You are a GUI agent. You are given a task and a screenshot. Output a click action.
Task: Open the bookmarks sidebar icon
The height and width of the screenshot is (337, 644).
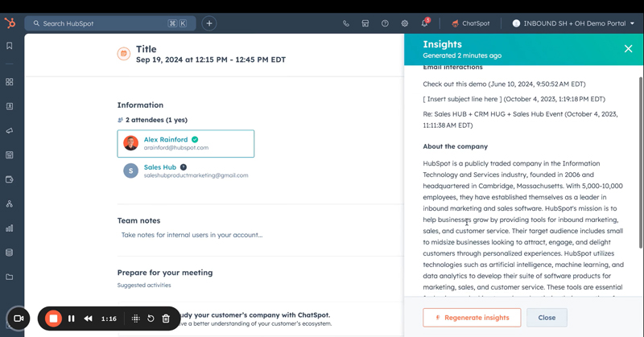coord(10,46)
